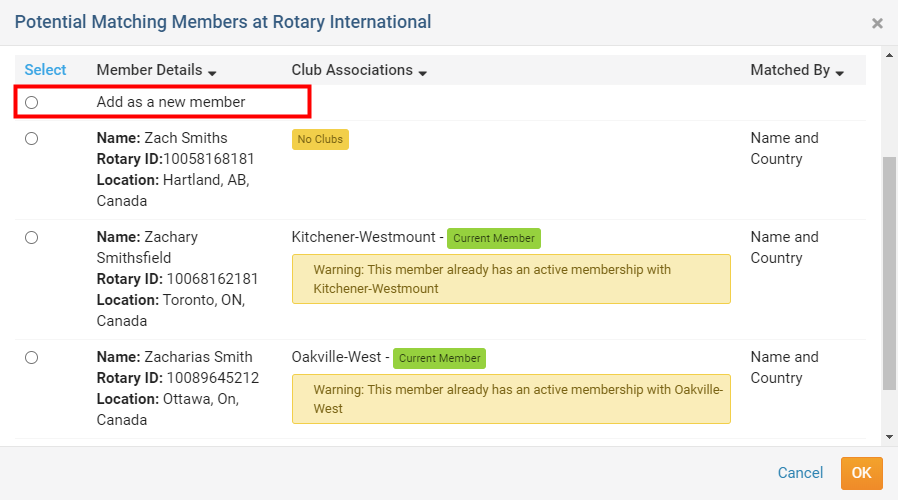
Task: Confirm selection with the OK button
Action: coord(861,473)
